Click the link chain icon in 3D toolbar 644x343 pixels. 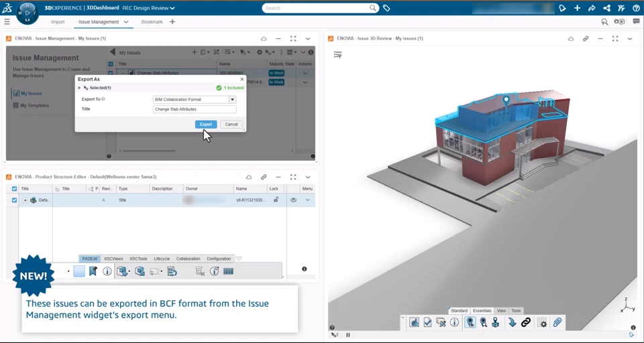coord(526,322)
